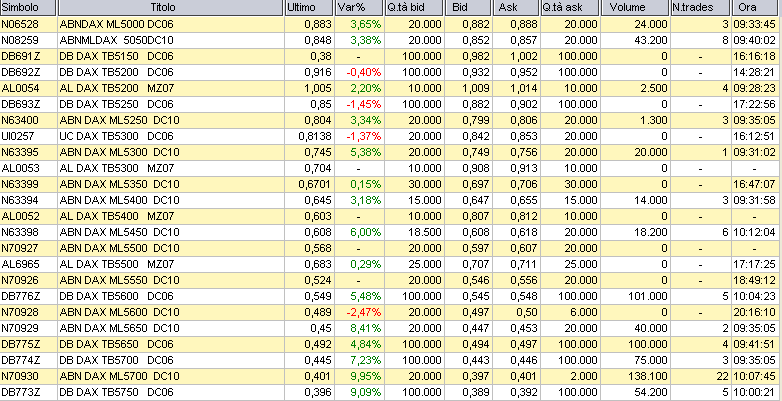Select symbol N63398

pos(20,232)
